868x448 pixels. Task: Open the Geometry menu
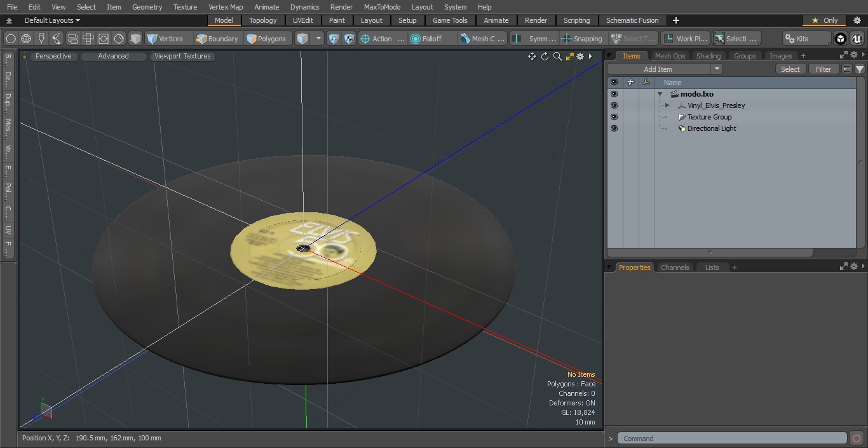click(x=147, y=7)
